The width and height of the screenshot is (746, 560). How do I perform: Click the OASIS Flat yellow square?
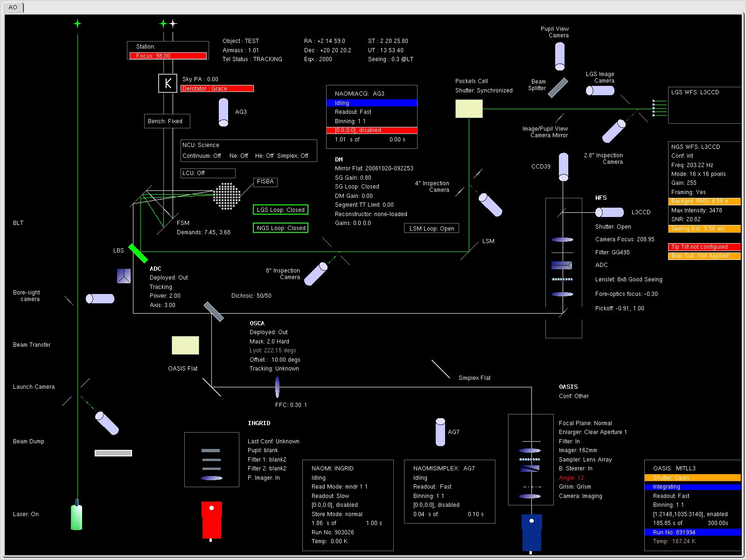pyautogui.click(x=185, y=345)
